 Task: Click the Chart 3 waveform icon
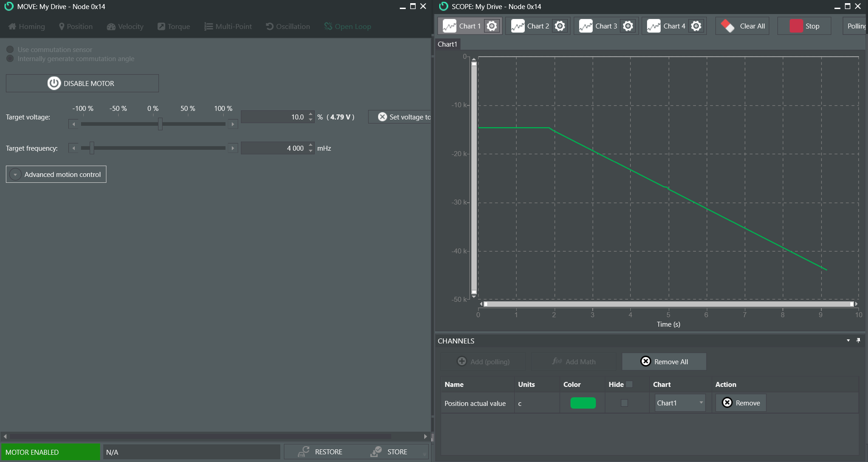585,26
